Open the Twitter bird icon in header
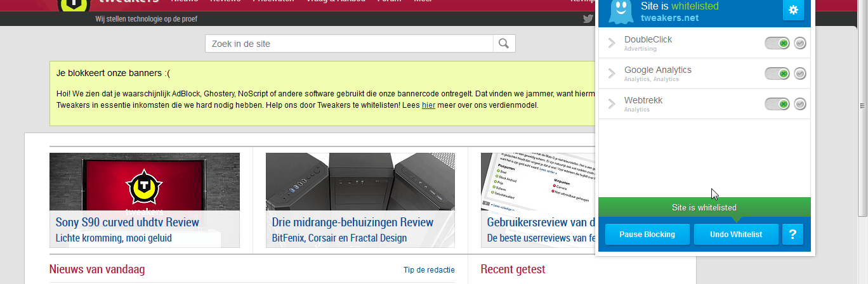The width and height of the screenshot is (868, 284). 588,18
